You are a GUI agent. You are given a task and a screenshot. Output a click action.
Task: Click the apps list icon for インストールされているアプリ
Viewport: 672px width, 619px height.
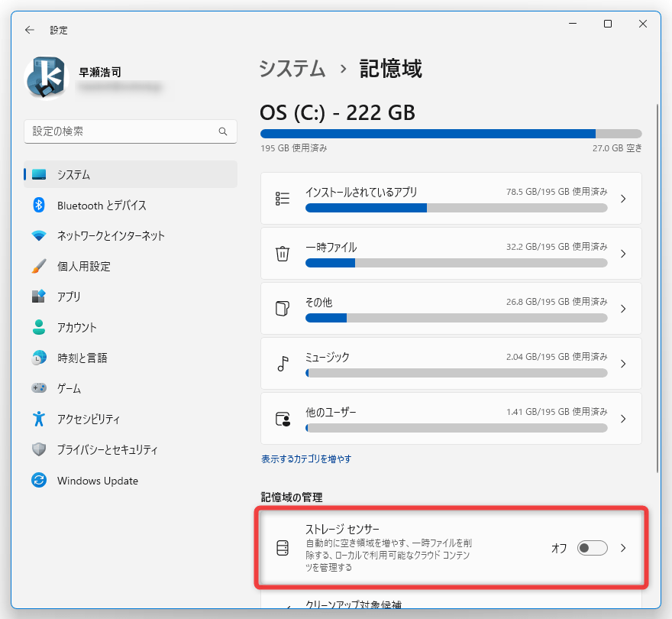[x=283, y=199]
